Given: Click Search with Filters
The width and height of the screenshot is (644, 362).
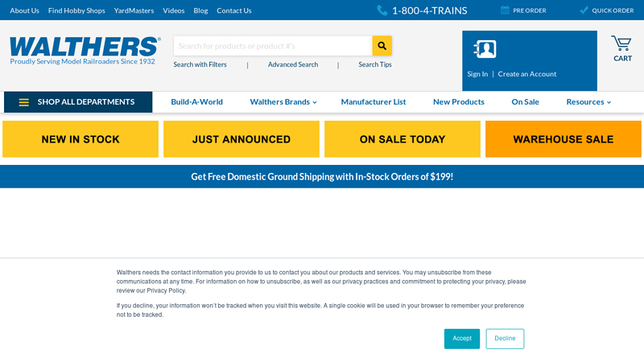Looking at the screenshot, I should pyautogui.click(x=200, y=64).
